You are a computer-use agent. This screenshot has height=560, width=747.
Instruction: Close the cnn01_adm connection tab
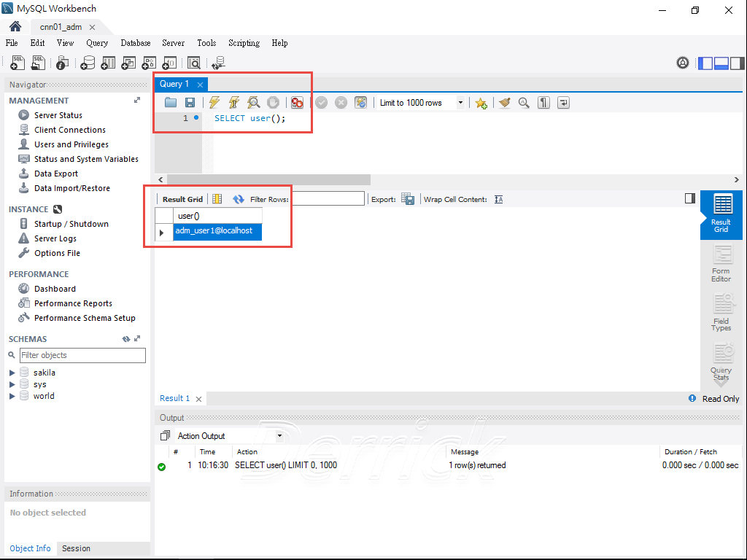click(x=93, y=27)
